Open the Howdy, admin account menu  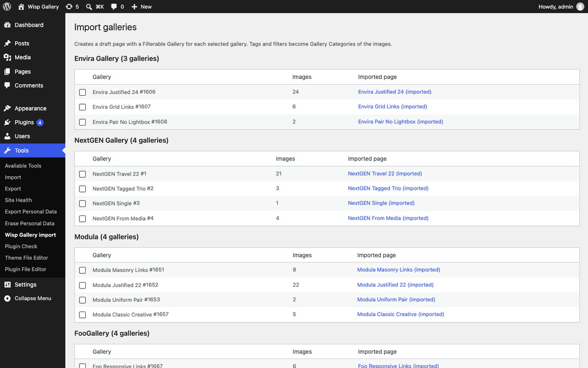tap(561, 7)
